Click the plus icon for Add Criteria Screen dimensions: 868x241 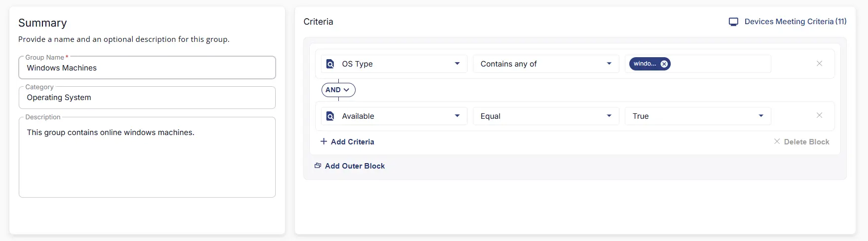coord(324,141)
